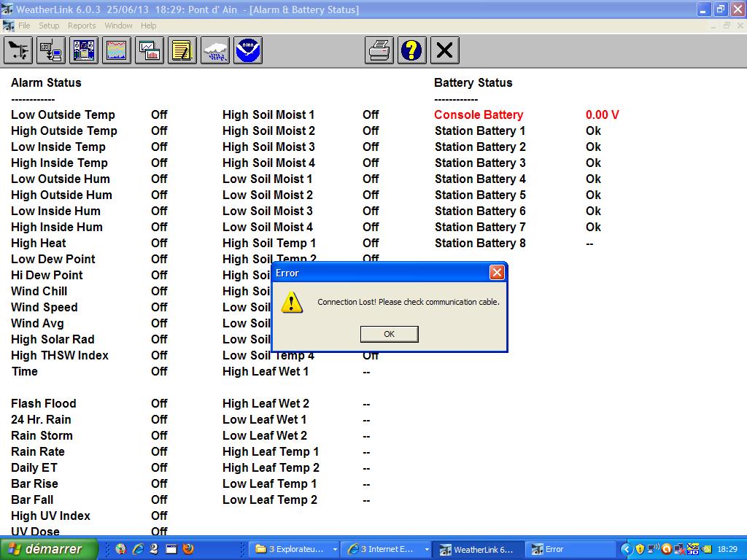The image size is (747, 560).
Task: Open the Internet Explorer taskbar group dropdown arrow
Action: 426,550
